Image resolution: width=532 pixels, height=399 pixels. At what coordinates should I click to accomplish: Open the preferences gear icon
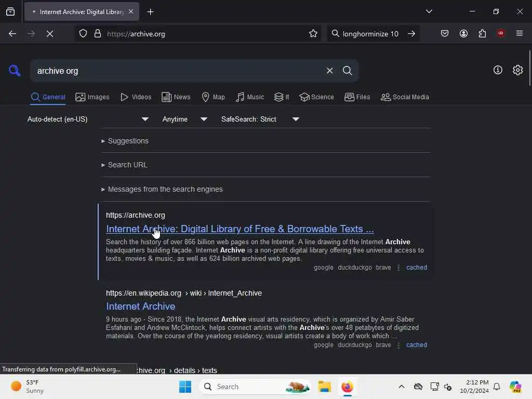pyautogui.click(x=517, y=70)
